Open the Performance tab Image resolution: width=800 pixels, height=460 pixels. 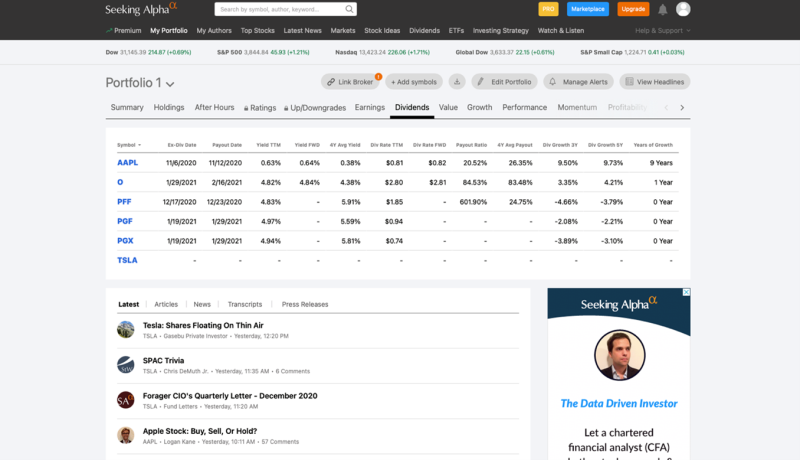(524, 108)
